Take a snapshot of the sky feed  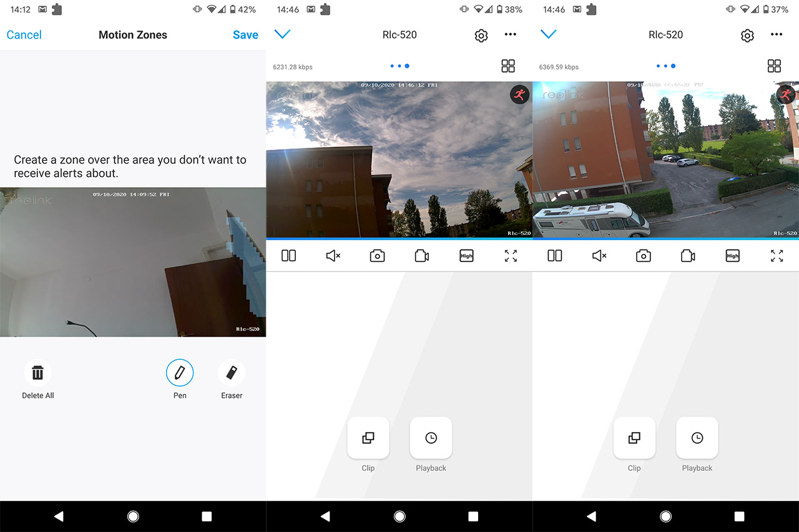377,256
